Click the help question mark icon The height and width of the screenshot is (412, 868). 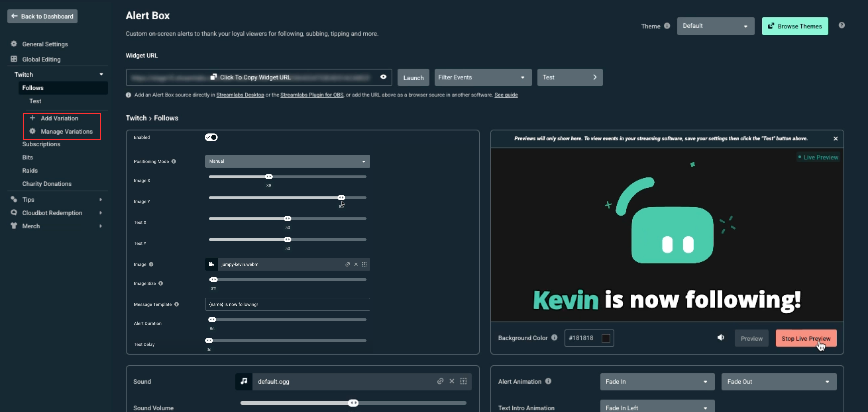[x=841, y=25]
